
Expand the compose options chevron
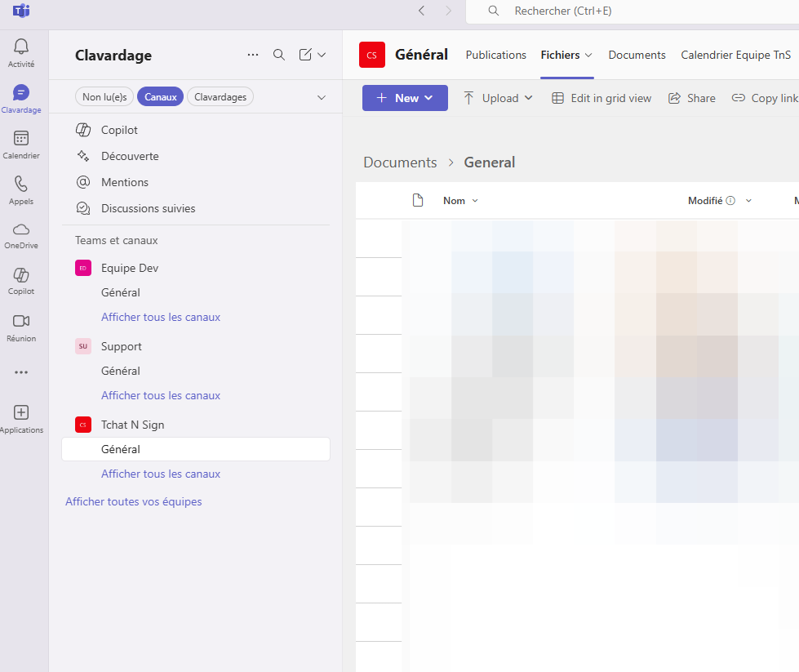tap(322, 55)
